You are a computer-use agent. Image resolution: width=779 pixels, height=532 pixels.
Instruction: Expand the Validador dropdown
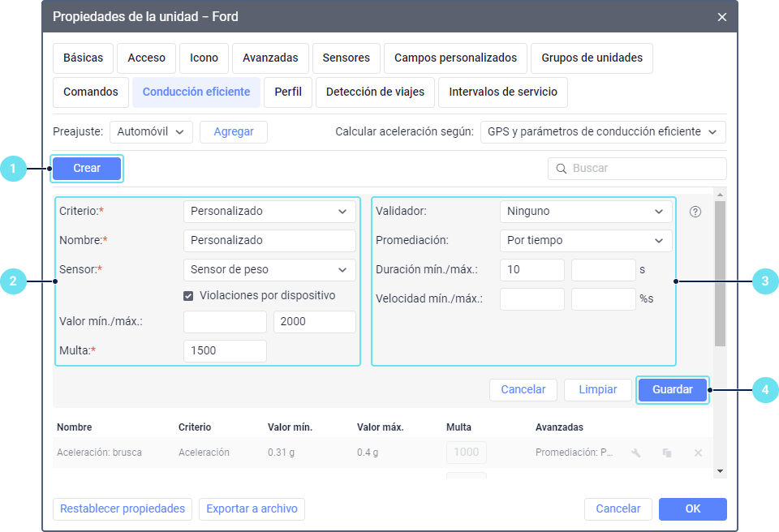(586, 211)
